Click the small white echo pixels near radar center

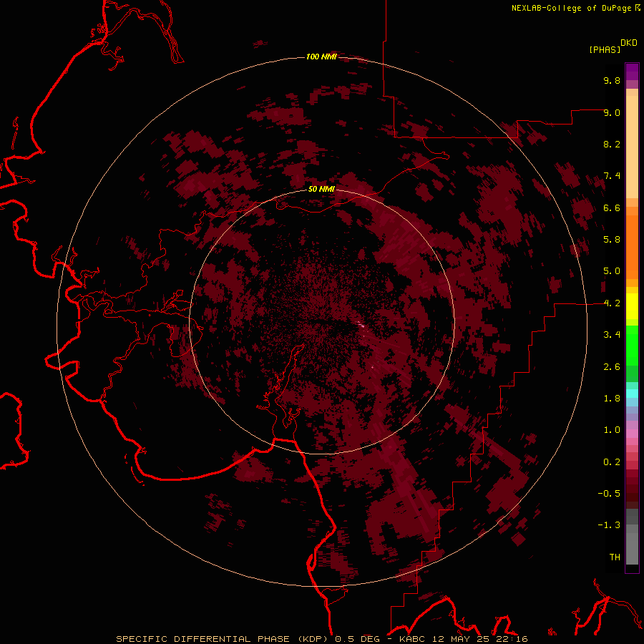[361, 324]
